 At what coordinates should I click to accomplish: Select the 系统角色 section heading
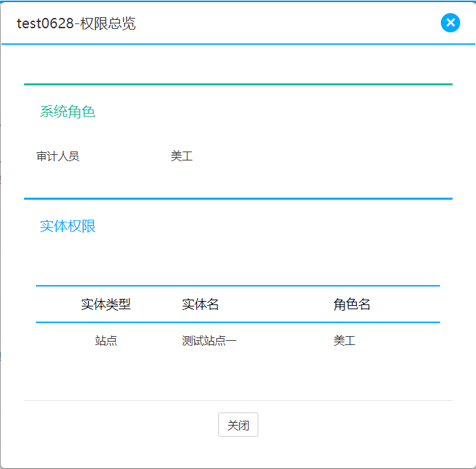[68, 112]
